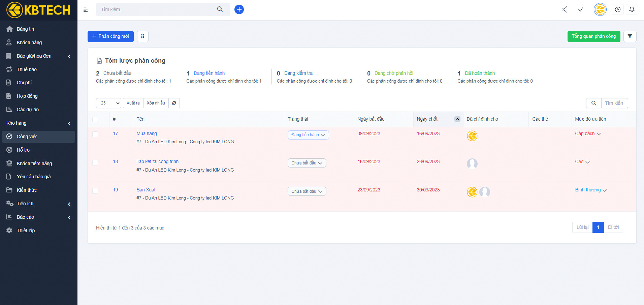Open the 25 page-size dropdown

point(108,103)
